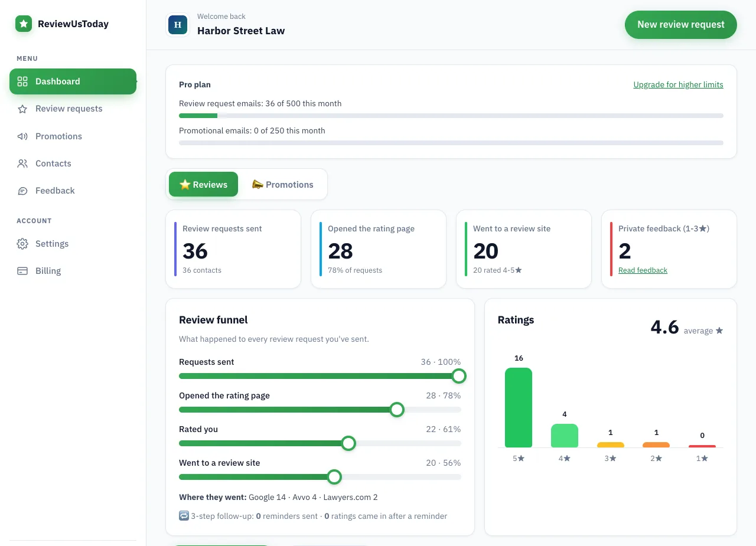The image size is (756, 546).
Task: Click the Review funnel heading
Action: click(213, 320)
